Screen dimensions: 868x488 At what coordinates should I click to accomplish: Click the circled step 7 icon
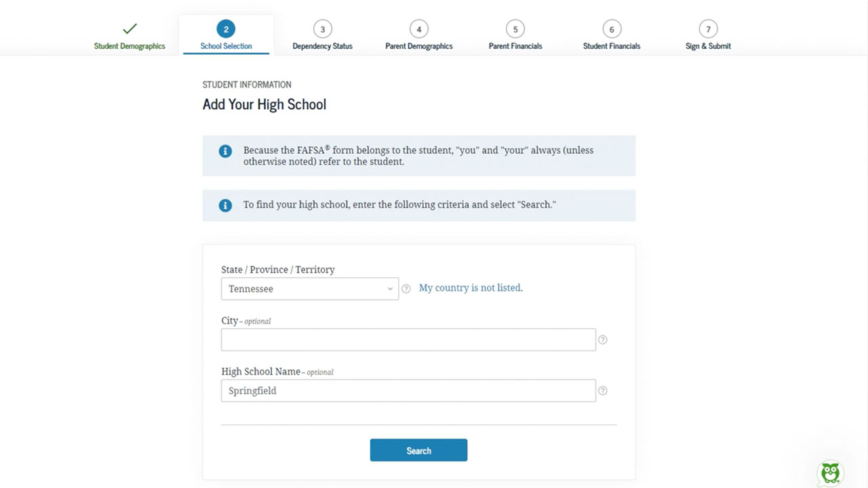pyautogui.click(x=707, y=29)
